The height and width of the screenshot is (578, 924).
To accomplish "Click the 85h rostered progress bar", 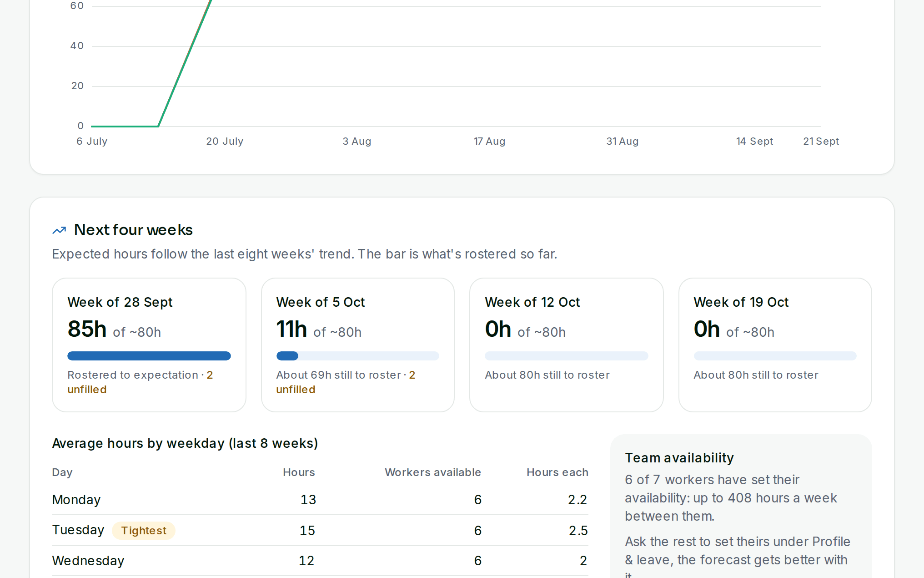I will point(149,356).
